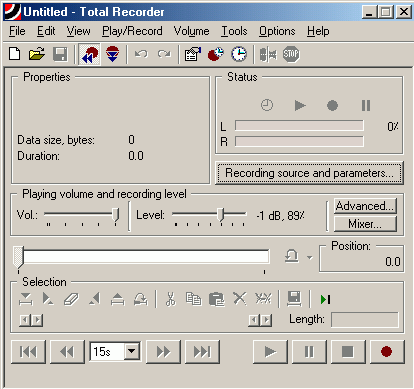
Task: Open the Volume menu
Action: tap(192, 31)
